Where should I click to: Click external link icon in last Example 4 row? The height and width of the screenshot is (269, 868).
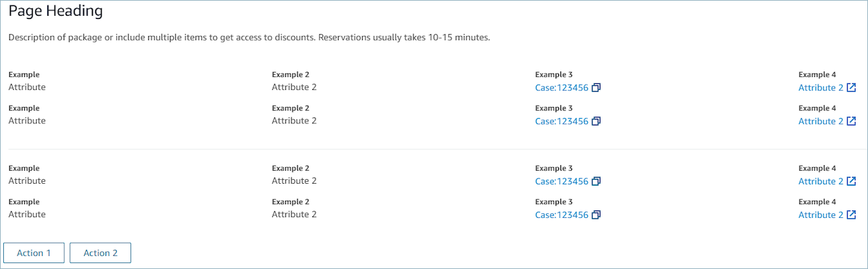851,215
